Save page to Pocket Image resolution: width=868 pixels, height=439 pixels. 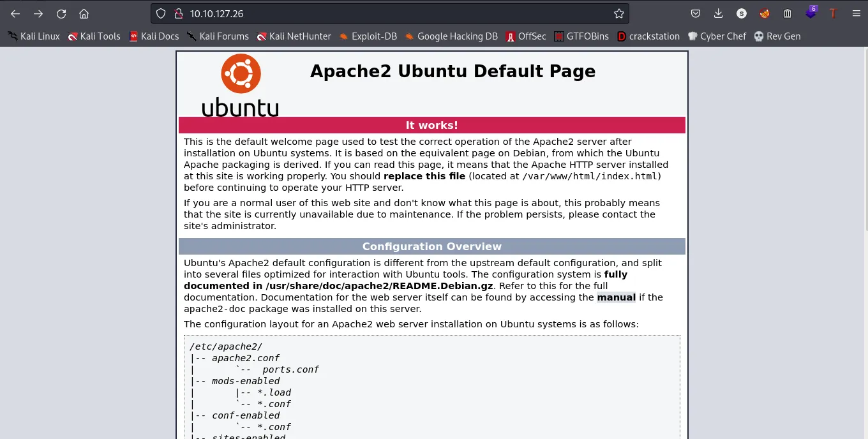coord(696,13)
